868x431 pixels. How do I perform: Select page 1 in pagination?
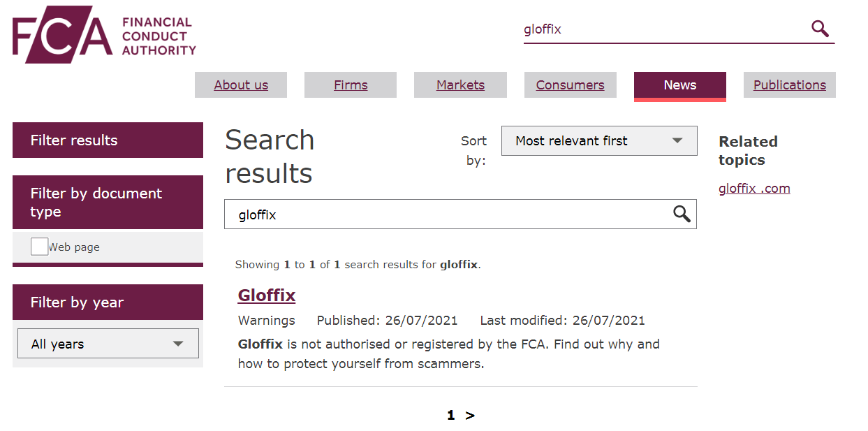pos(450,416)
